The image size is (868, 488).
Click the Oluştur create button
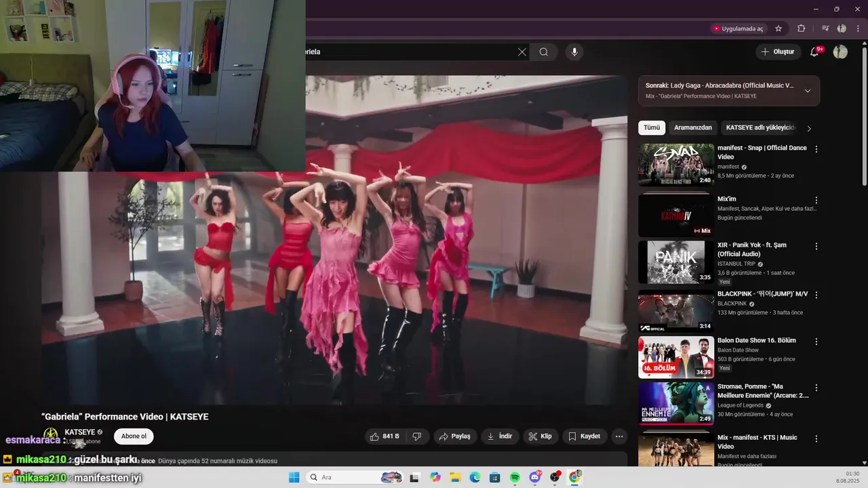(x=777, y=52)
